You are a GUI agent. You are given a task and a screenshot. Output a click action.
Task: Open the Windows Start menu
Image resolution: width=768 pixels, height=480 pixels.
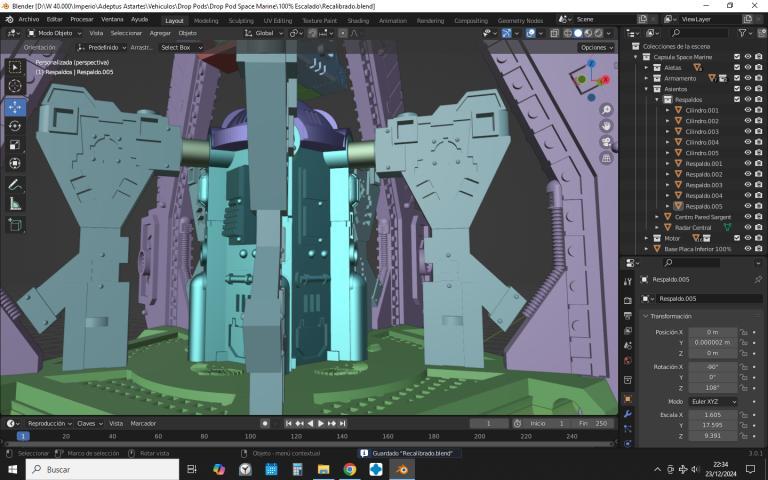tap(11, 469)
